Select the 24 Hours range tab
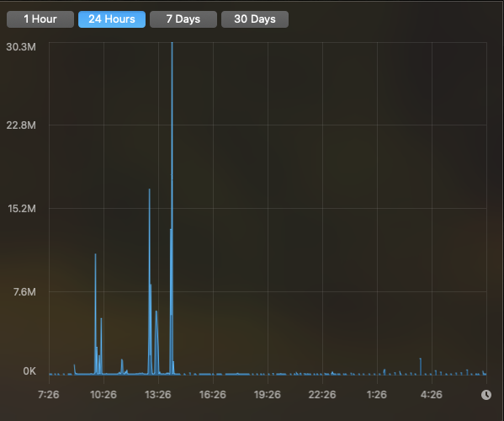The height and width of the screenshot is (421, 504). click(x=112, y=19)
